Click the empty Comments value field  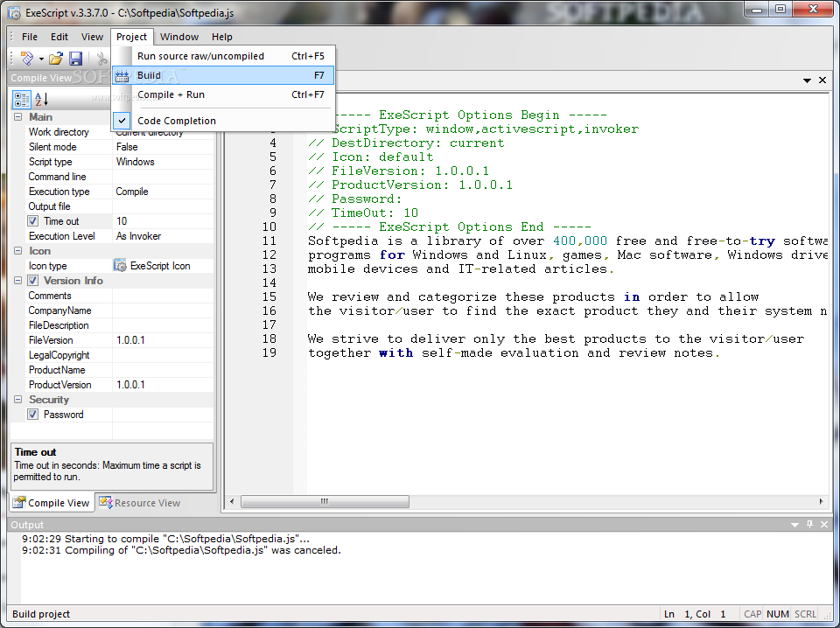coord(164,296)
